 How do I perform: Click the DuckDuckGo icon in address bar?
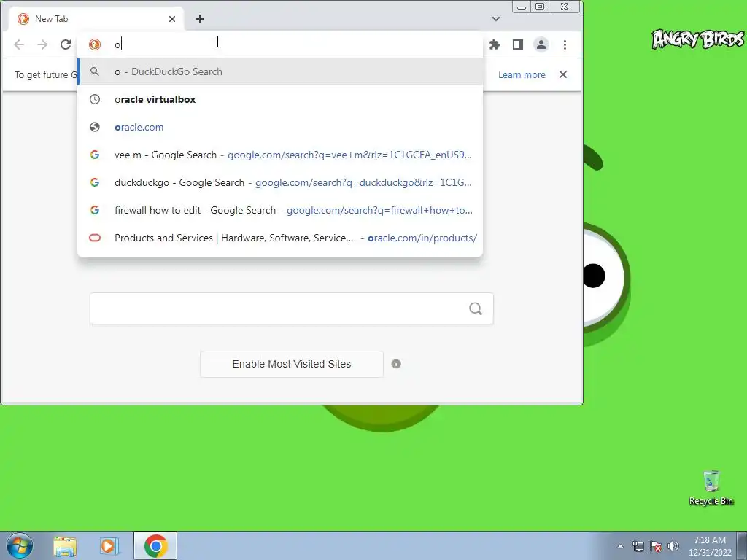(x=95, y=44)
